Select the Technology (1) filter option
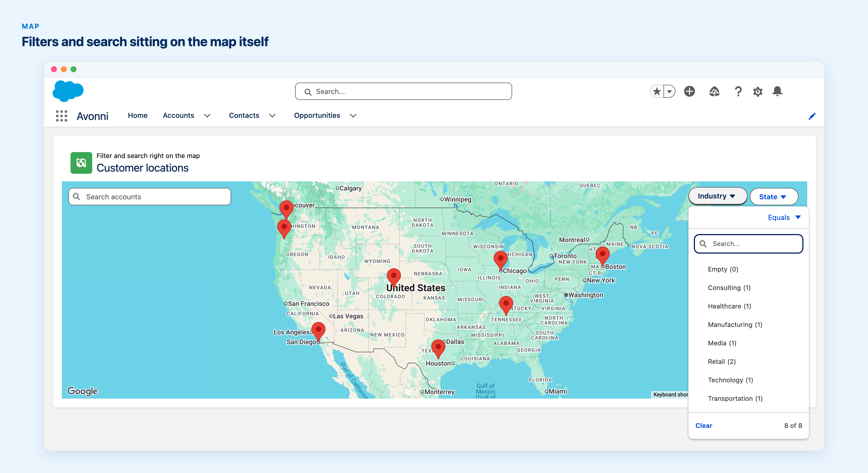 click(748, 380)
